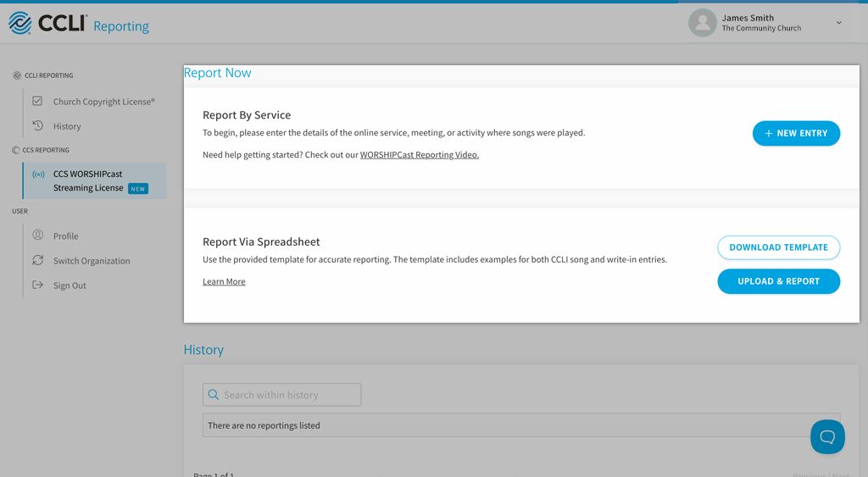Viewport: 868px width, 477px height.
Task: Click the History section heading
Action: pos(203,350)
